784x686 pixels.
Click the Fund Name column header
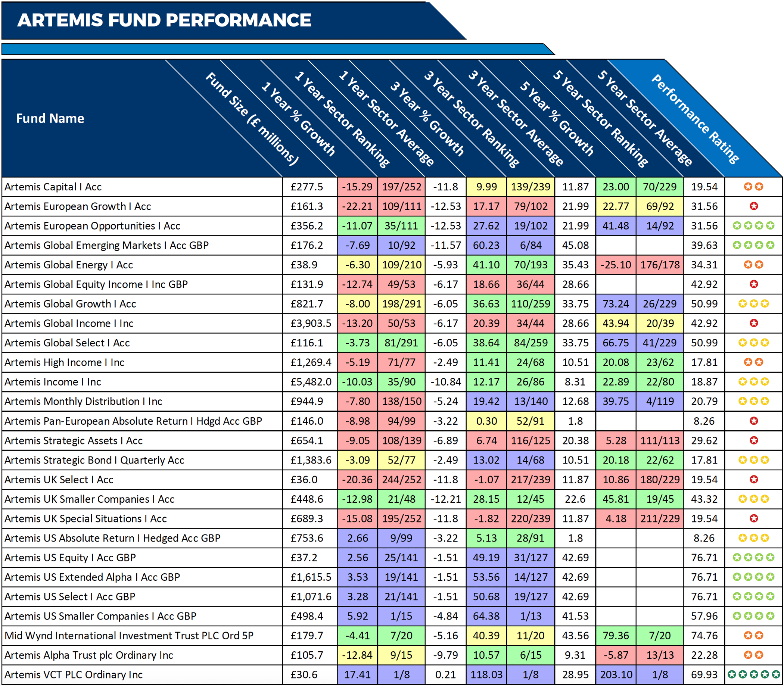click(x=50, y=118)
